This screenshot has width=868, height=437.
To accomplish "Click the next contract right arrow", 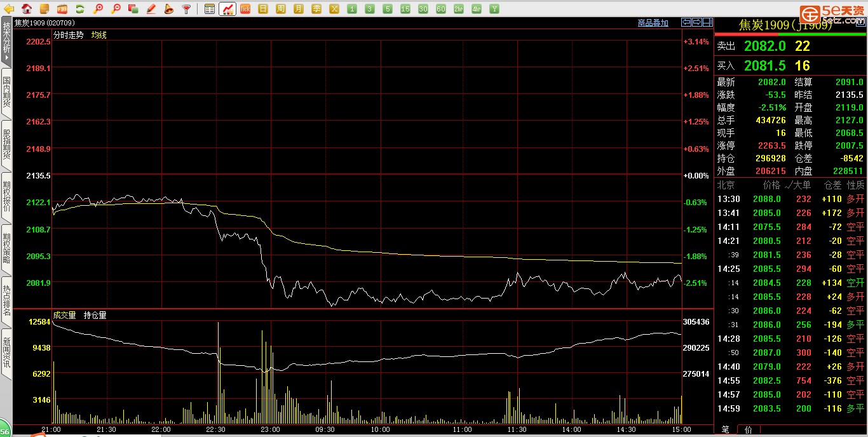I will (x=697, y=22).
